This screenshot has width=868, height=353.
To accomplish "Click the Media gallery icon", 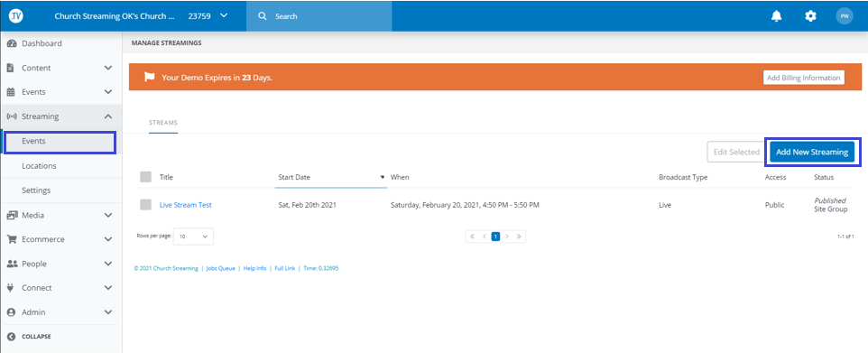I will coord(12,215).
